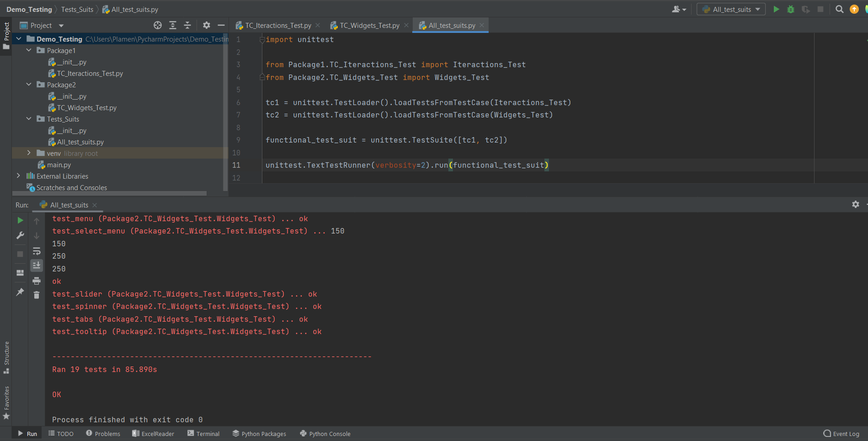Expand the venv library root folder
Viewport: 868px width, 441px height.
click(29, 153)
